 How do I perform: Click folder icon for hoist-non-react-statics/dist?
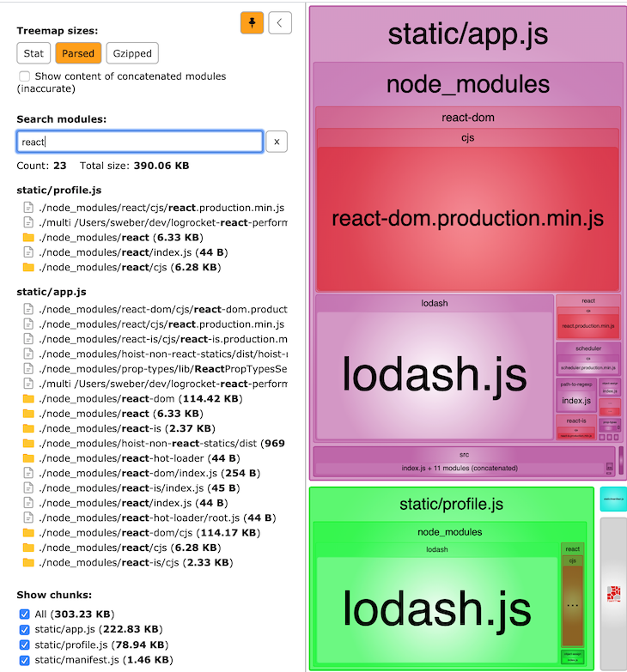28,444
